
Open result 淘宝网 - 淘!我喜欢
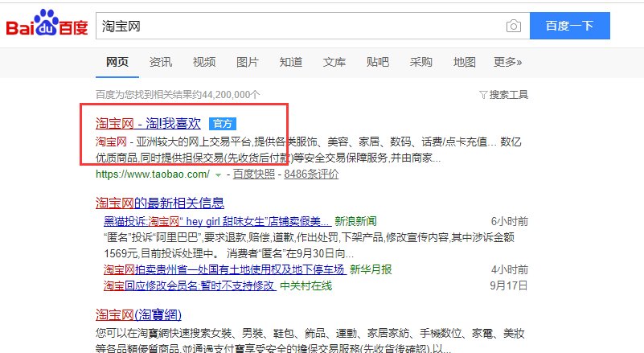[148, 123]
